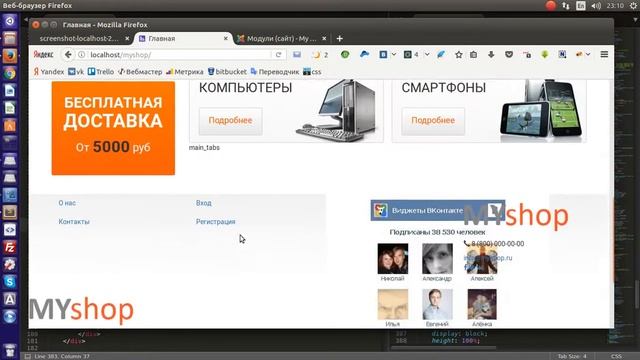Launch Chrome from the Ubuntu dock
640x360 pixels.
pos(10,73)
